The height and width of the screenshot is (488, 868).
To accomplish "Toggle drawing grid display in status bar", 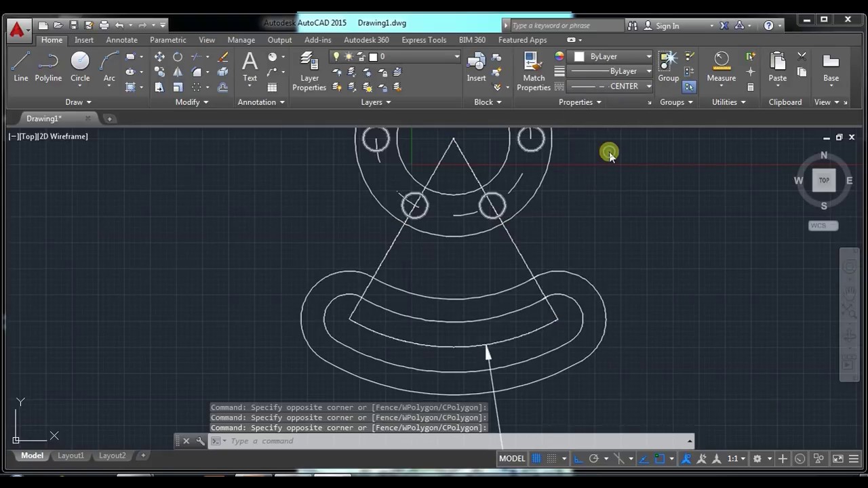I will click(x=536, y=459).
